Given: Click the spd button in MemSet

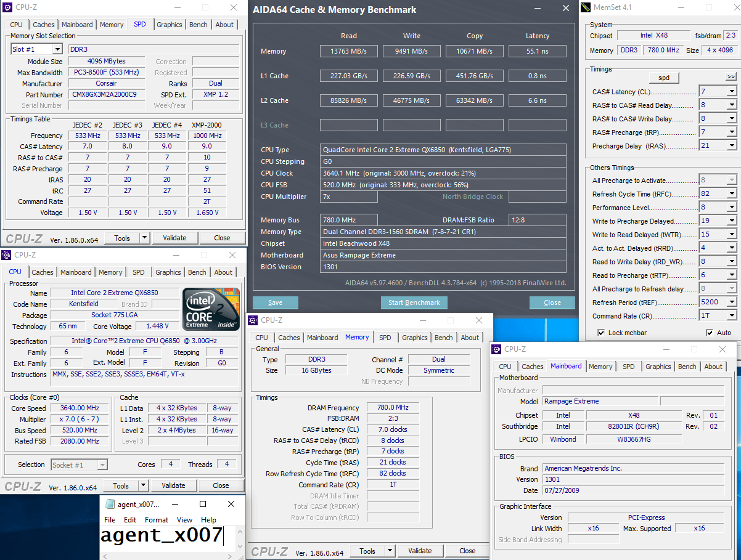Looking at the screenshot, I should (x=664, y=78).
